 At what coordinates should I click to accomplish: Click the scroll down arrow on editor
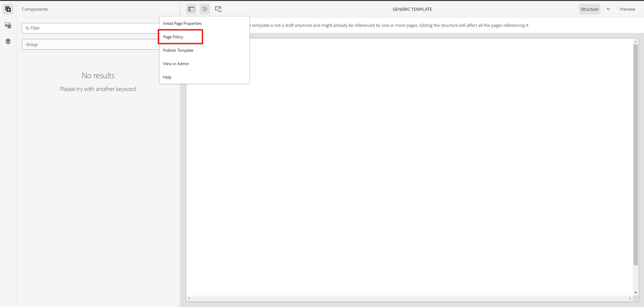[636, 293]
